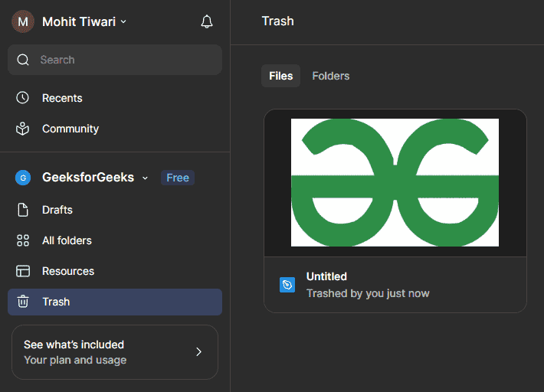Select the Untitled file name
The width and height of the screenshot is (544, 392).
point(326,276)
